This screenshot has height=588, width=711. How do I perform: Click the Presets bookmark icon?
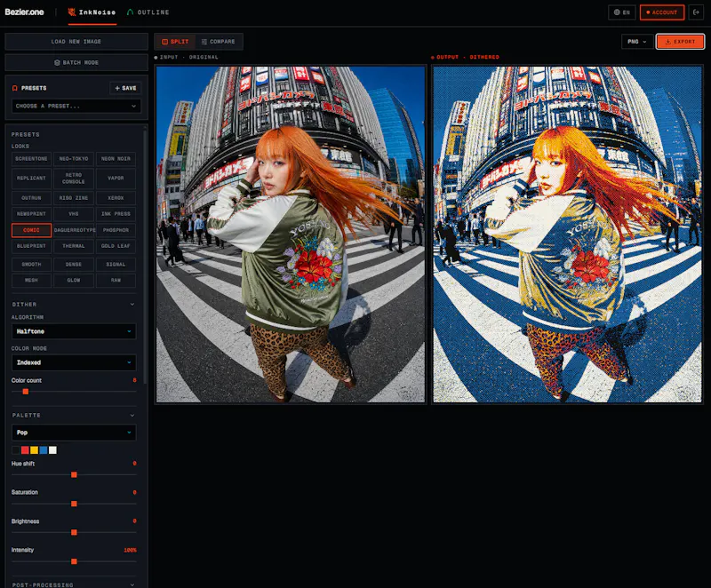[x=15, y=88]
